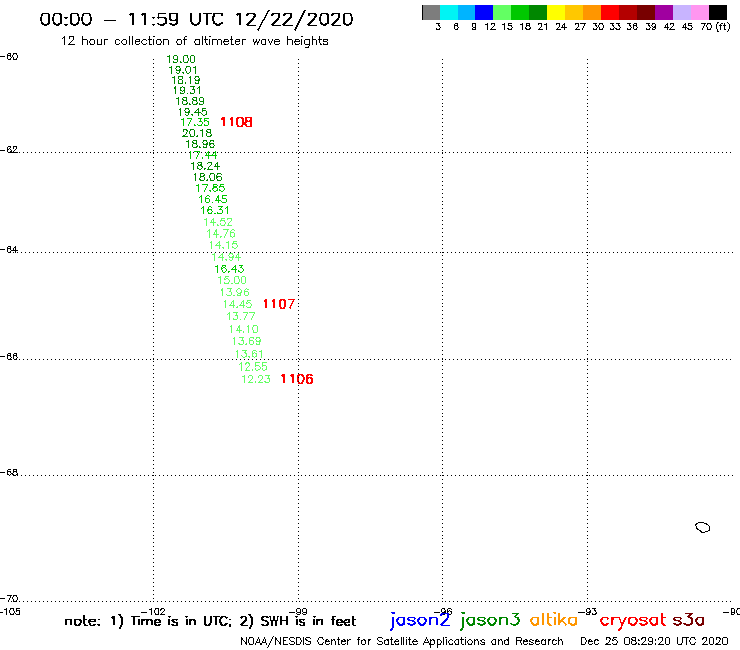The height and width of the screenshot is (650, 740).
Task: Click the Dec 25 generation timestamp
Action: (x=654, y=642)
